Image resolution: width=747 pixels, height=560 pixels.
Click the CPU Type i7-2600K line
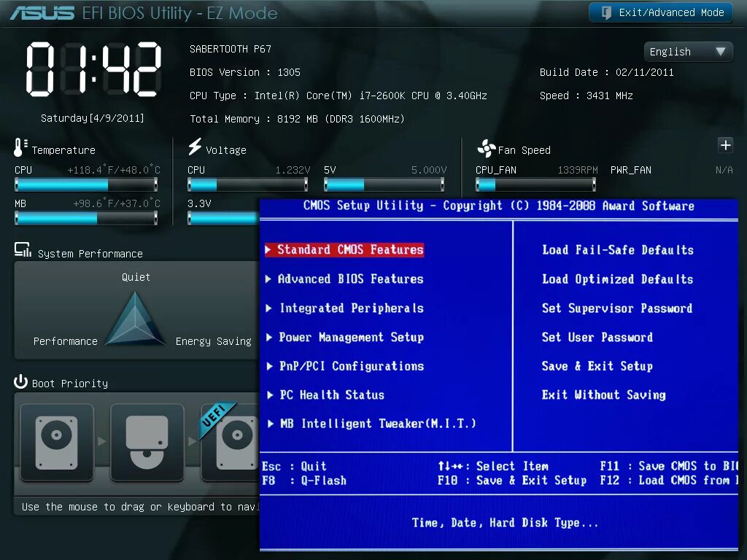pyautogui.click(x=338, y=96)
